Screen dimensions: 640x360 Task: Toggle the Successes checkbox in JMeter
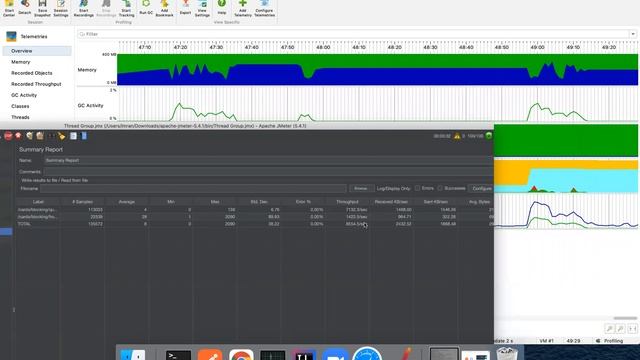coord(440,188)
